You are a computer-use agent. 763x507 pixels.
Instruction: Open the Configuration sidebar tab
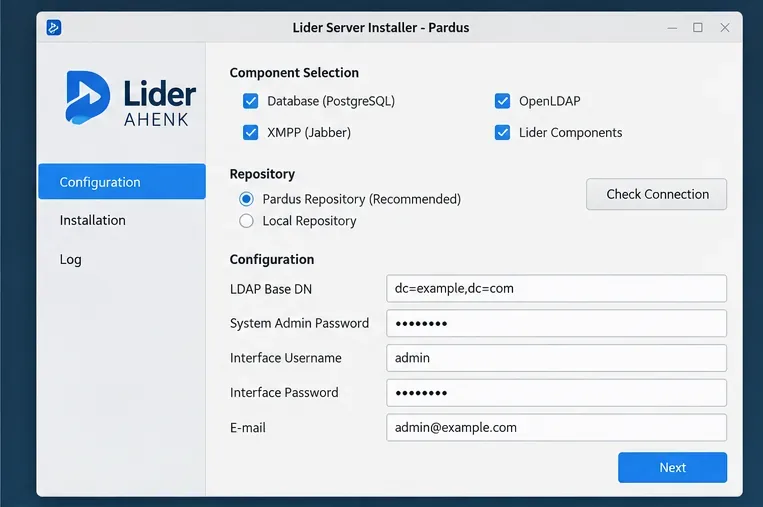tap(122, 181)
